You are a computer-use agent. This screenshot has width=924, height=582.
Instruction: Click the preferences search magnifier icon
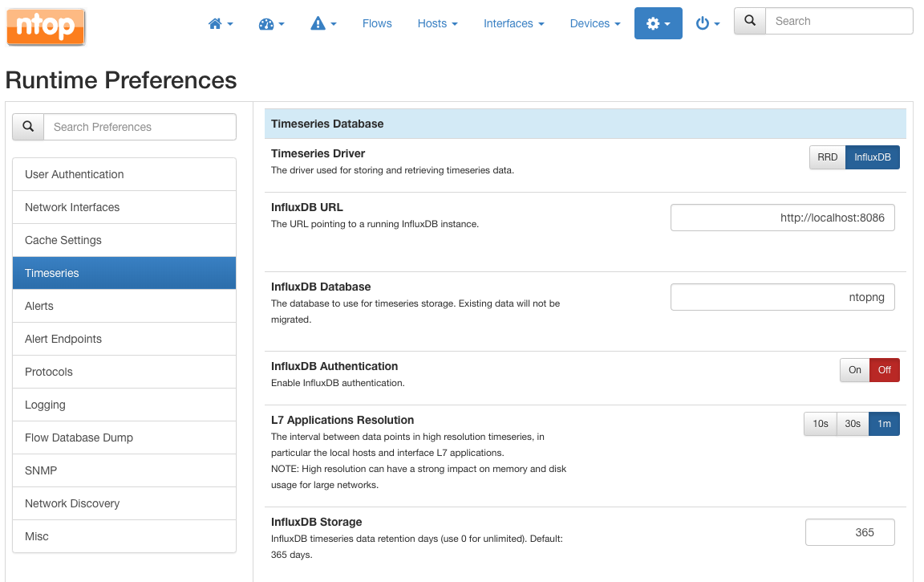tap(28, 127)
